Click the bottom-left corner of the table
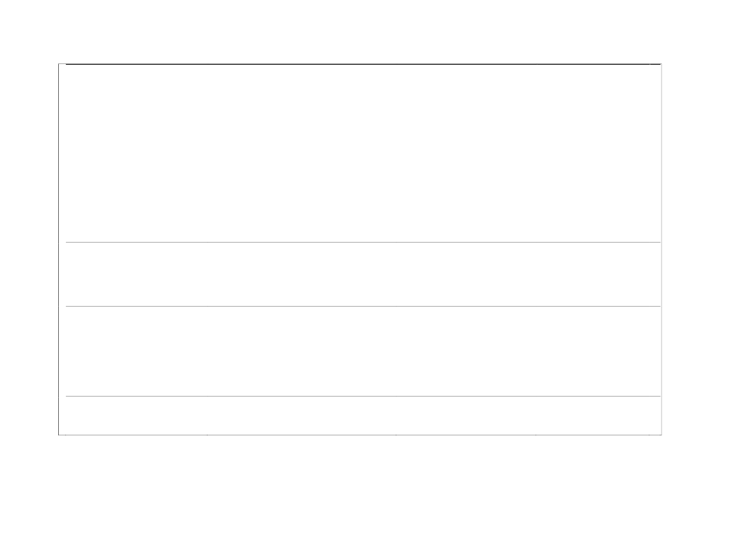The width and height of the screenshot is (756, 535). (x=59, y=435)
